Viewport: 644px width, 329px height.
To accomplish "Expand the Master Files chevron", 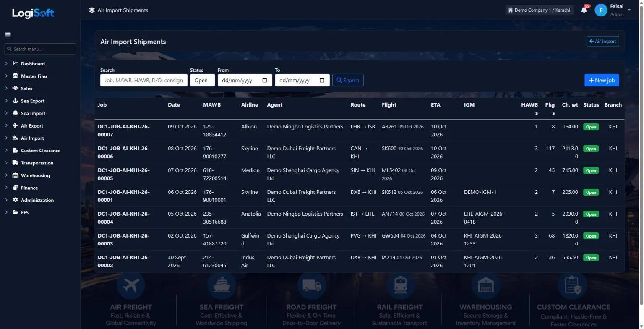I will coord(6,76).
